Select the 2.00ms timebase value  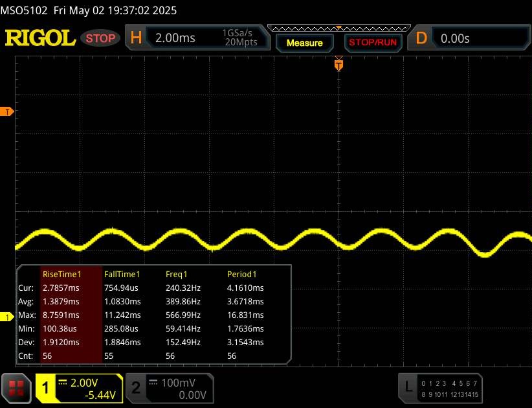(175, 38)
